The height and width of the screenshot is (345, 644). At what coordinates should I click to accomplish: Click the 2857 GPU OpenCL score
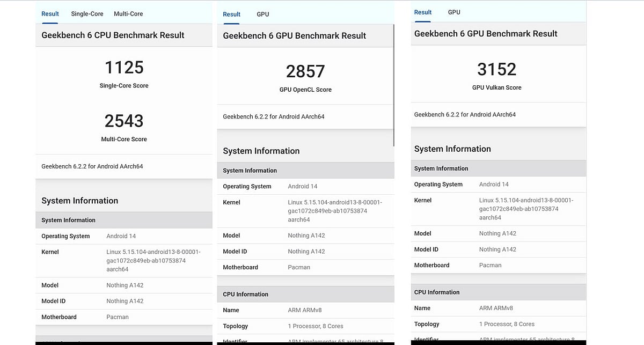305,71
